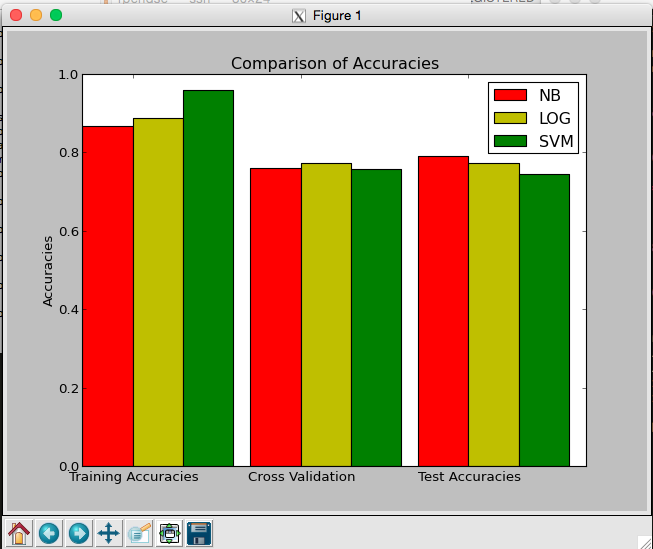Click the Home reset view icon
The height and width of the screenshot is (549, 653).
(x=19, y=533)
